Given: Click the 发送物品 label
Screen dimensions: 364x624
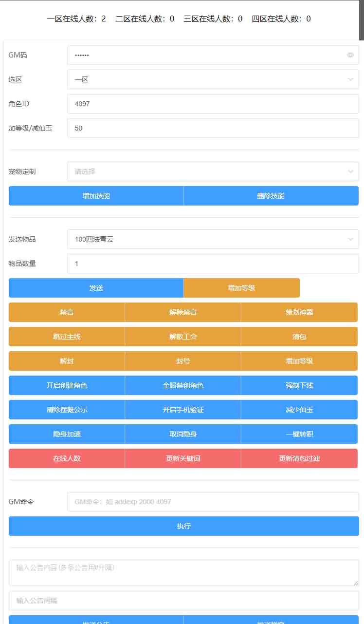Looking at the screenshot, I should click(x=22, y=239).
